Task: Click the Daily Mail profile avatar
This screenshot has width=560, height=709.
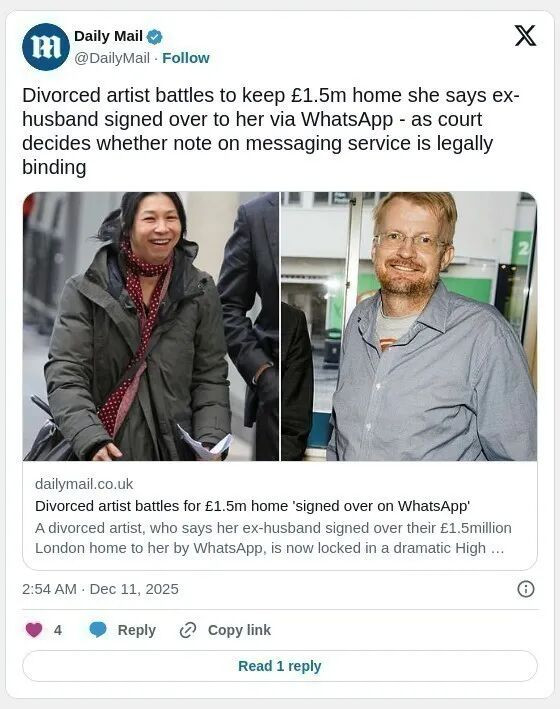Action: (x=46, y=47)
